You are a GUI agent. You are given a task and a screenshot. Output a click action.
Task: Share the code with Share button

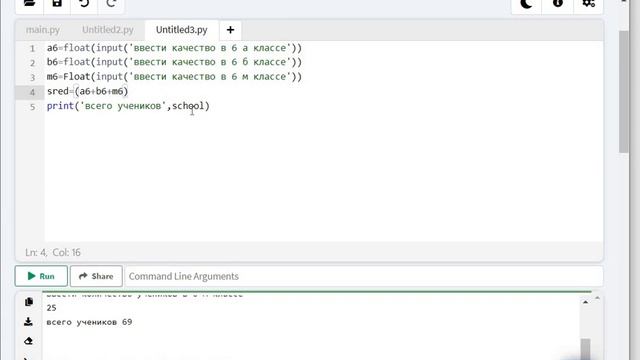pos(96,276)
